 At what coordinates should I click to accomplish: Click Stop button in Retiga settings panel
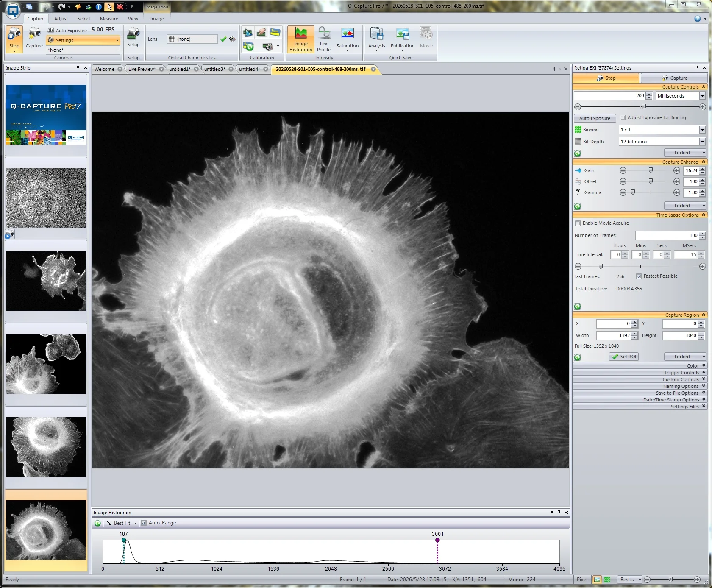click(606, 78)
